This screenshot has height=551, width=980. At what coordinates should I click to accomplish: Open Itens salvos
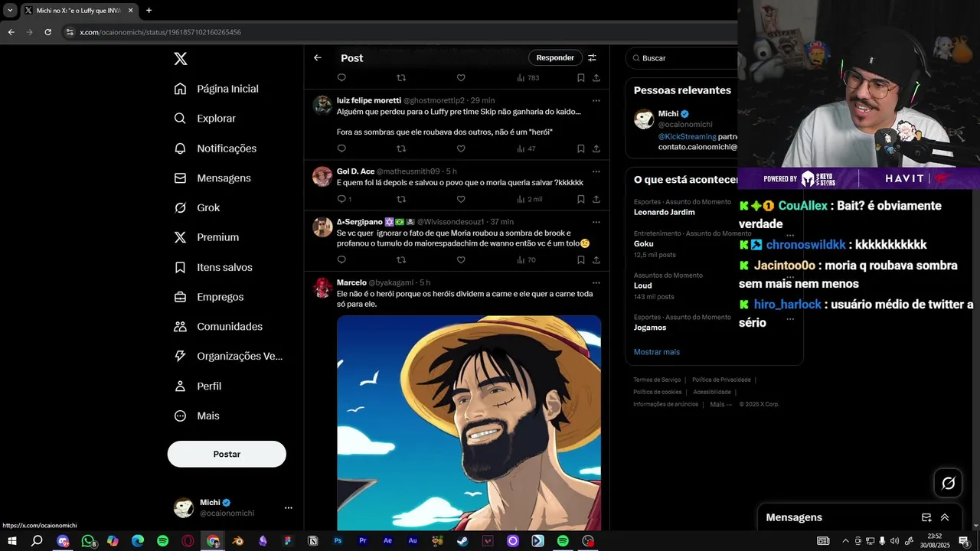click(x=214, y=267)
